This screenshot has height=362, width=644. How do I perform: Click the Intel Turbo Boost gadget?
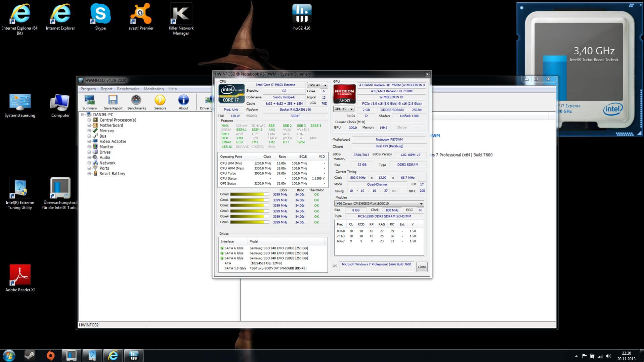(579, 70)
